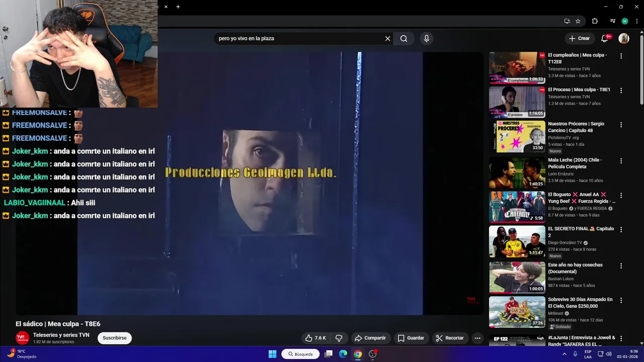Open the new tab plus button
This screenshot has width=644, height=362.
point(178,7)
